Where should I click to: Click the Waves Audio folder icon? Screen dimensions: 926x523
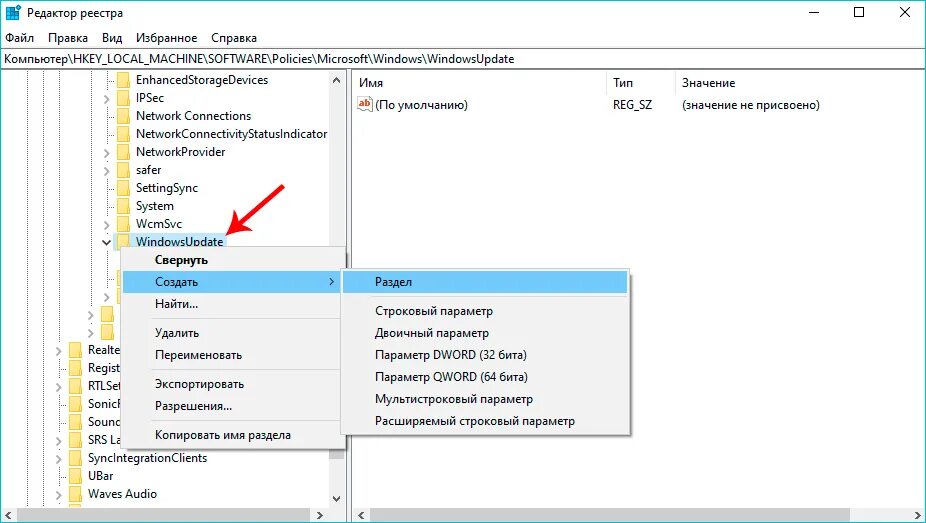click(x=76, y=494)
